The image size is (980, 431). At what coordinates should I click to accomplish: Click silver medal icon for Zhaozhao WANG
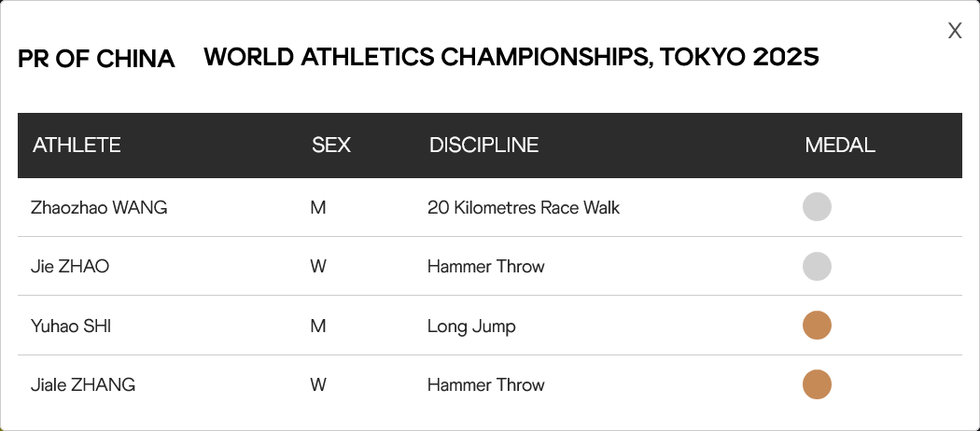tap(817, 207)
